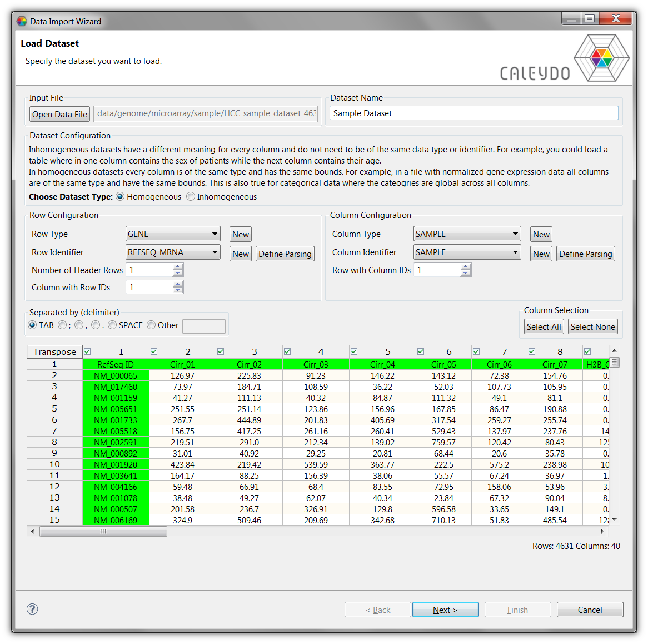Select Inhomogeneous dataset type
This screenshot has height=644, width=648.
pyautogui.click(x=191, y=197)
